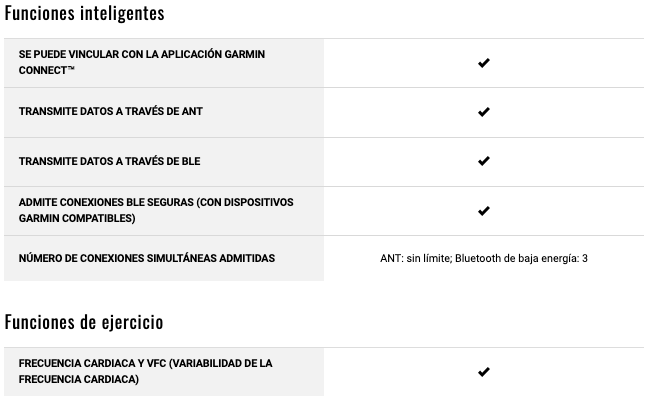
Task: Click the 'GARMIN COMPATIBLES)' text line
Action: (x=77, y=218)
